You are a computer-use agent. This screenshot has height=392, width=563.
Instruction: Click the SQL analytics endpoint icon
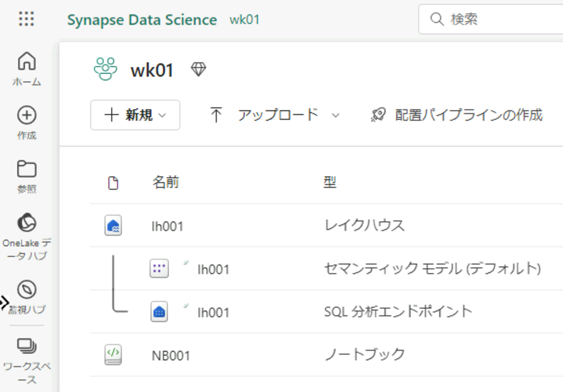tap(159, 312)
